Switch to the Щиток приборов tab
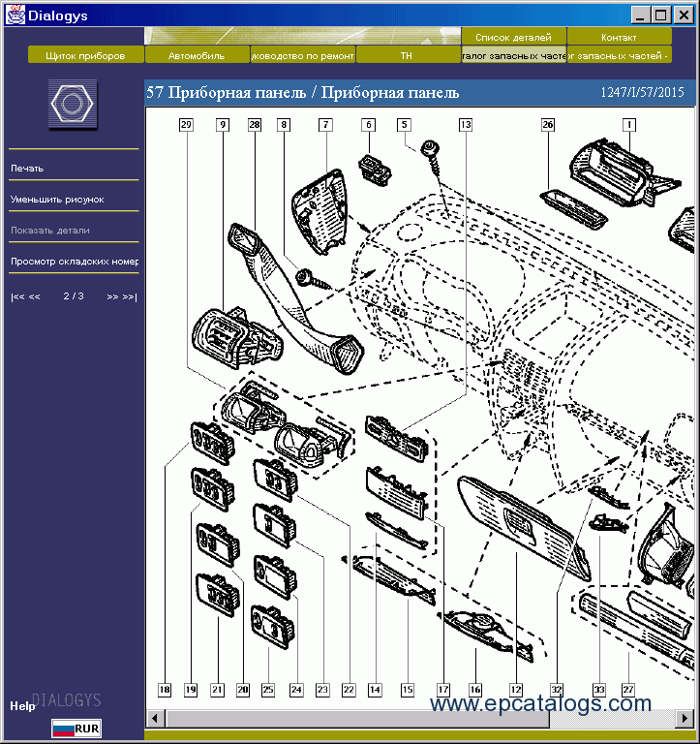This screenshot has width=700, height=744. pyautogui.click(x=85, y=55)
